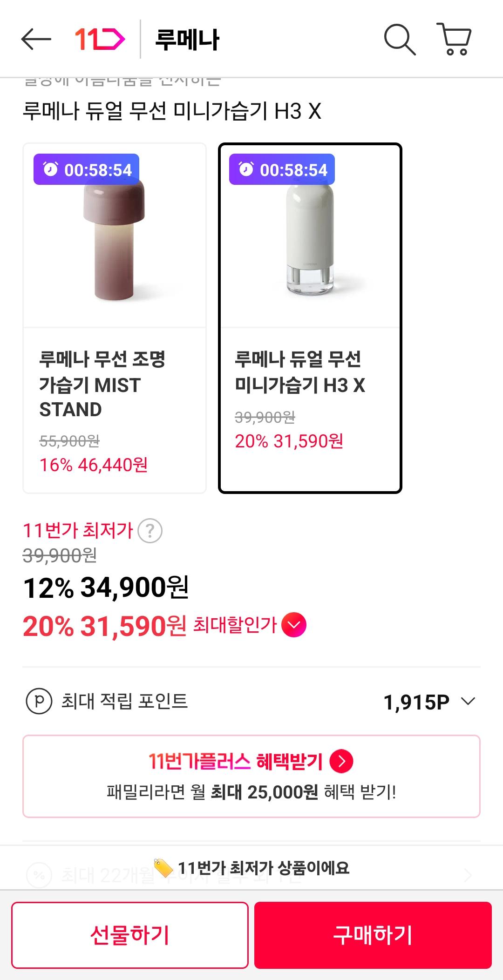503x980 pixels.
Task: View the white H3 X humidifier image
Action: (x=310, y=240)
